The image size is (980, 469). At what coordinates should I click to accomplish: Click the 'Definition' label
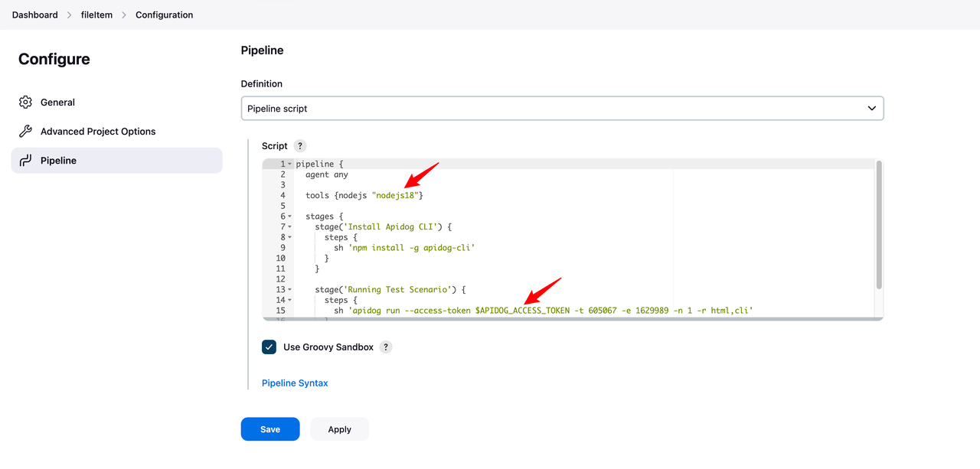pyautogui.click(x=262, y=84)
